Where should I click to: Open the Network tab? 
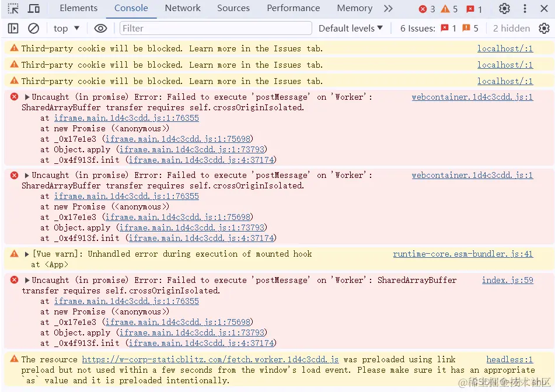coord(183,8)
